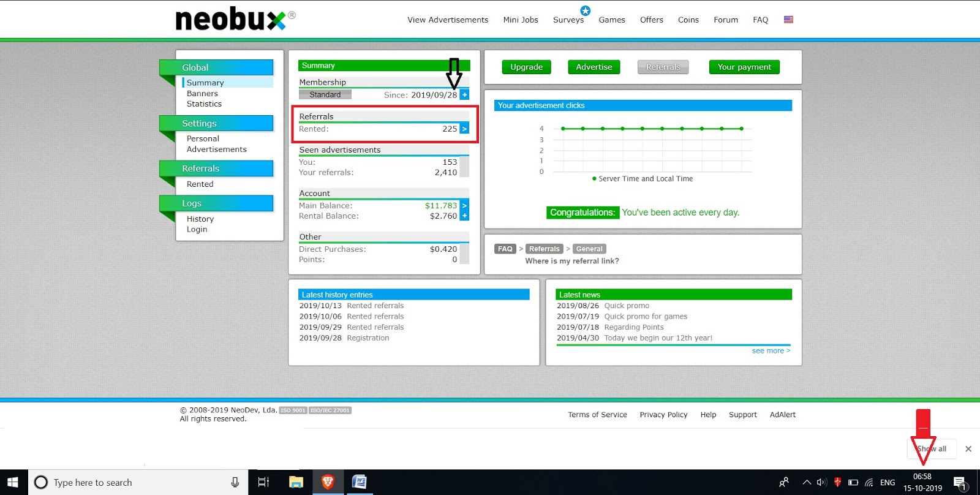This screenshot has height=495, width=980.
Task: Open Task View on taskbar
Action: coord(263,482)
